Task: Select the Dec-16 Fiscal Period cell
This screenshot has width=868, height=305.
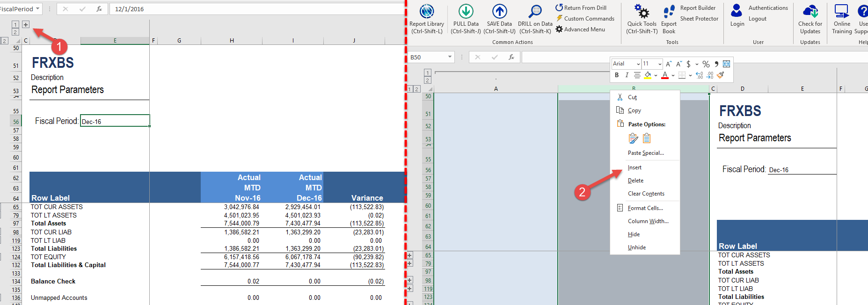Action: [115, 121]
